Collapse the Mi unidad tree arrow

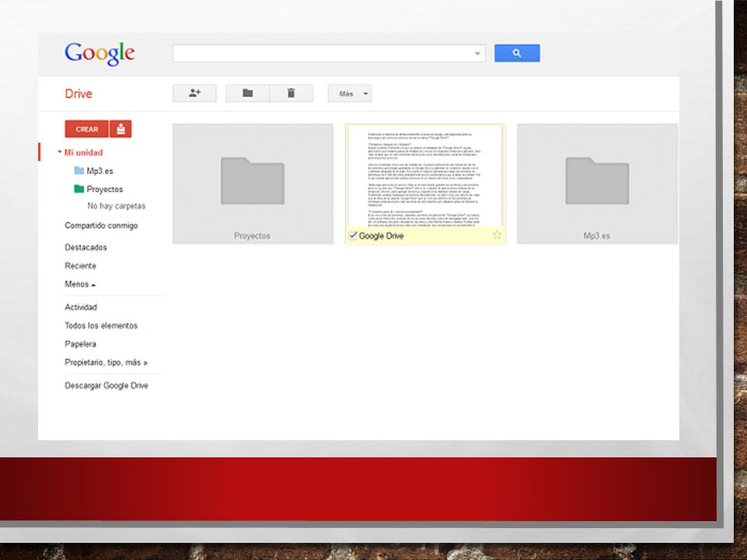click(x=60, y=152)
